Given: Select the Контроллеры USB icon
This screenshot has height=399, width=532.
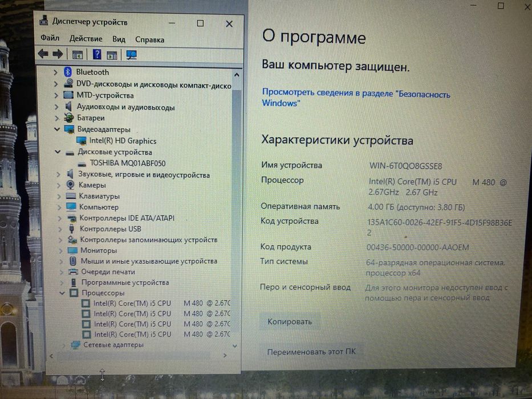Looking at the screenshot, I should click(72, 229).
